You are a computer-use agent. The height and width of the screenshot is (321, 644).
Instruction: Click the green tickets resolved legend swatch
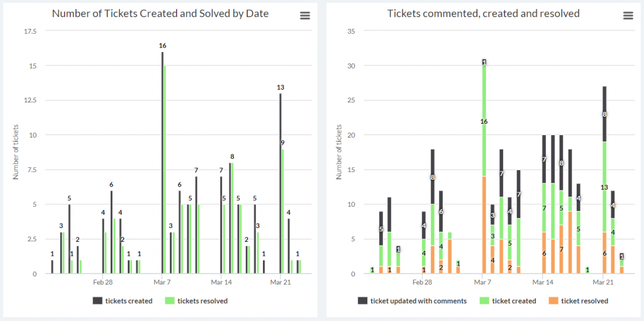[170, 301]
